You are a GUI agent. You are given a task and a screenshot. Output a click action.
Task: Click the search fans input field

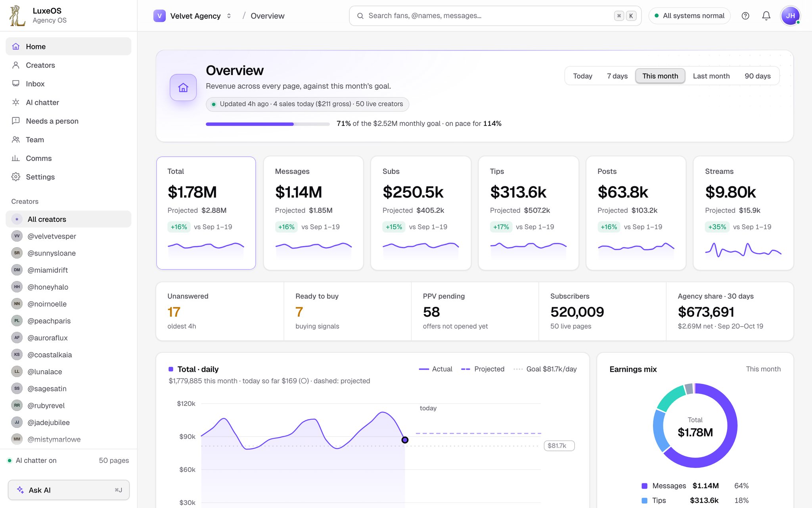495,16
